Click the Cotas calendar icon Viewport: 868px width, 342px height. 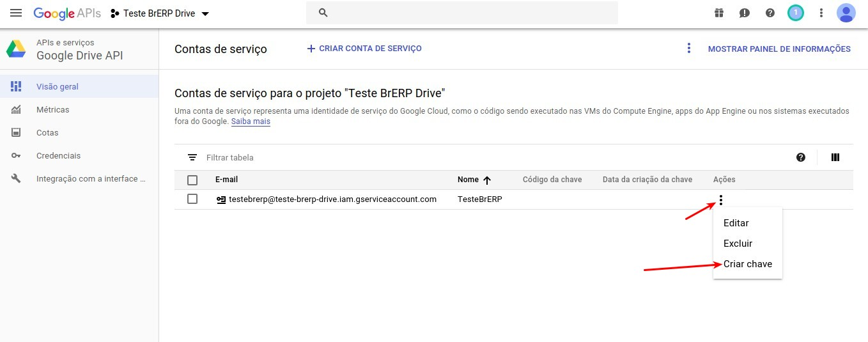(17, 132)
